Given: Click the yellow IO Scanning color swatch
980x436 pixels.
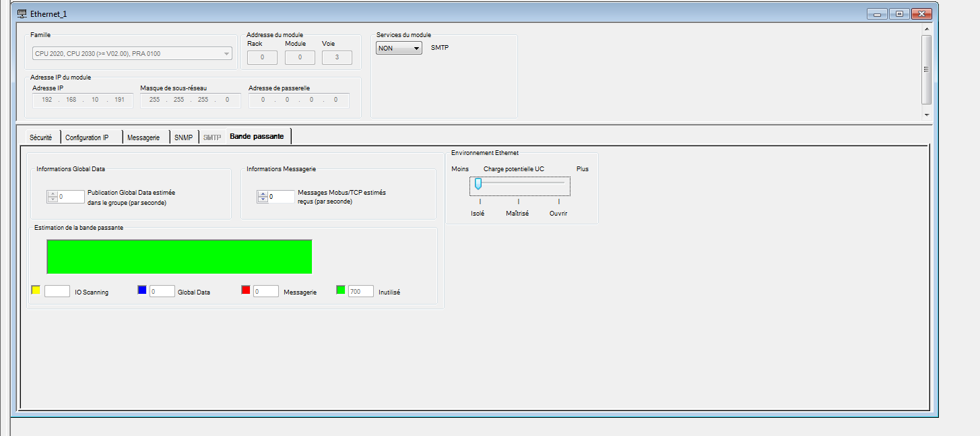Looking at the screenshot, I should click(x=36, y=290).
